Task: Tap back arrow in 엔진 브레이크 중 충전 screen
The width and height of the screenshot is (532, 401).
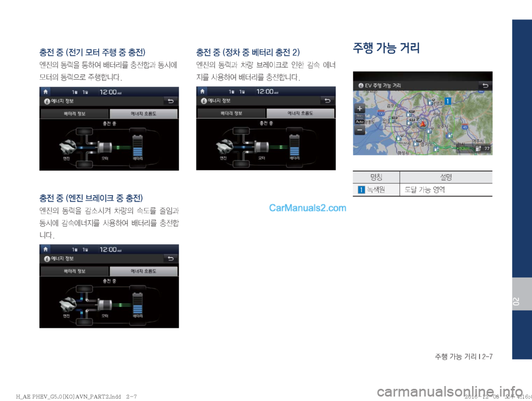Action: click(x=171, y=258)
